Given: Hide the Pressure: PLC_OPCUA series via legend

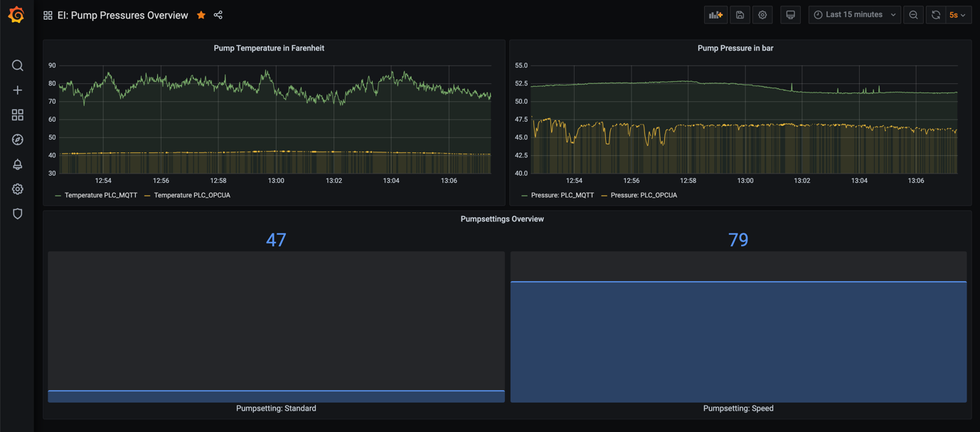Looking at the screenshot, I should 644,194.
